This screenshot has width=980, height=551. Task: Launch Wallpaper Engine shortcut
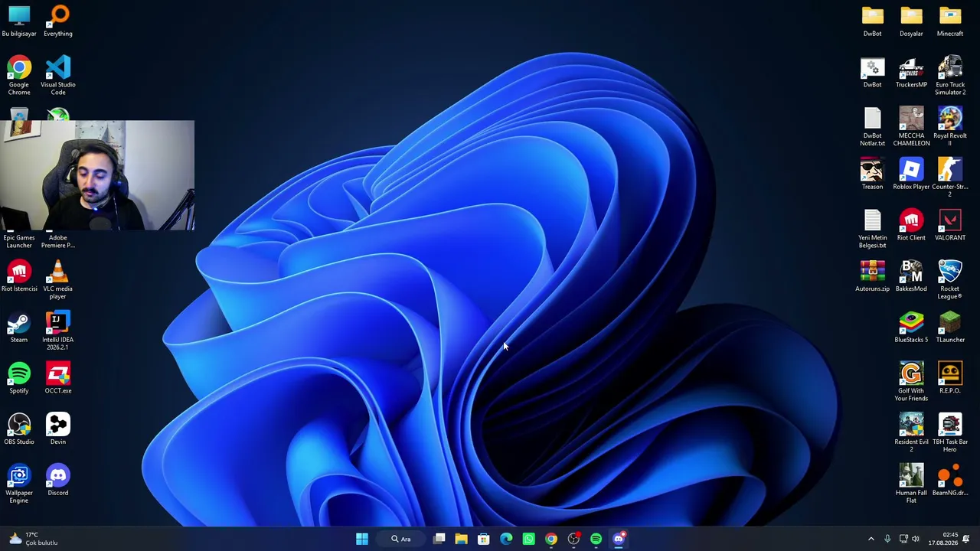19,484
